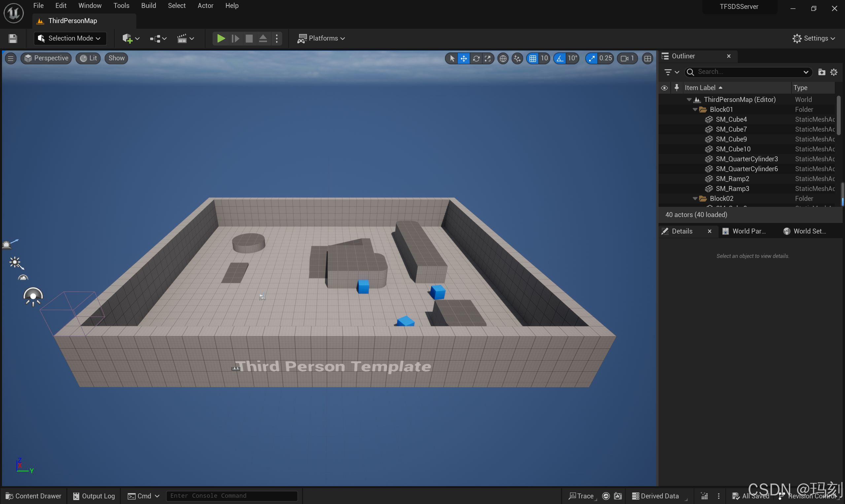This screenshot has height=504, width=845.
Task: Toggle scale snapping
Action: click(592, 58)
